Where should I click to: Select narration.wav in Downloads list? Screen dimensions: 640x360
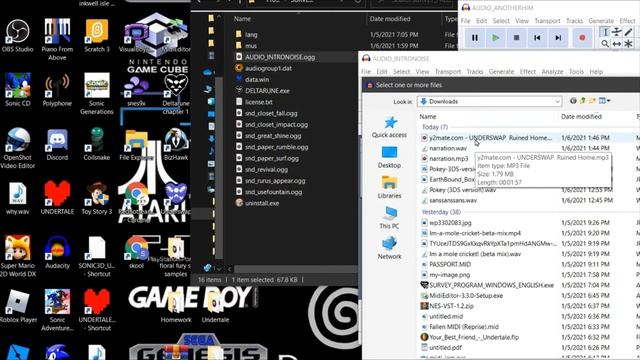tap(448, 148)
